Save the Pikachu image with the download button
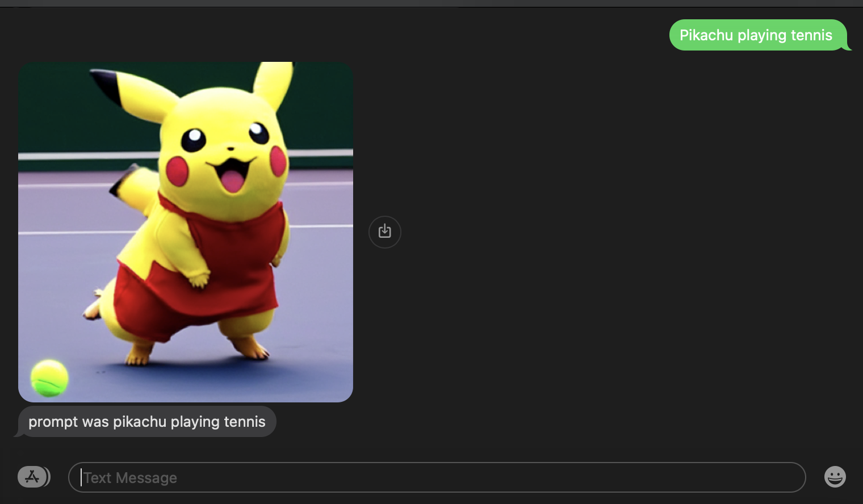The height and width of the screenshot is (504, 863). point(385,232)
